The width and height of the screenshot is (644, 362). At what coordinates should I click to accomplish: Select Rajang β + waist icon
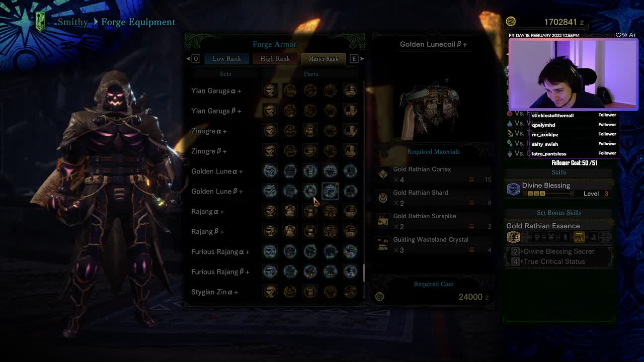330,231
